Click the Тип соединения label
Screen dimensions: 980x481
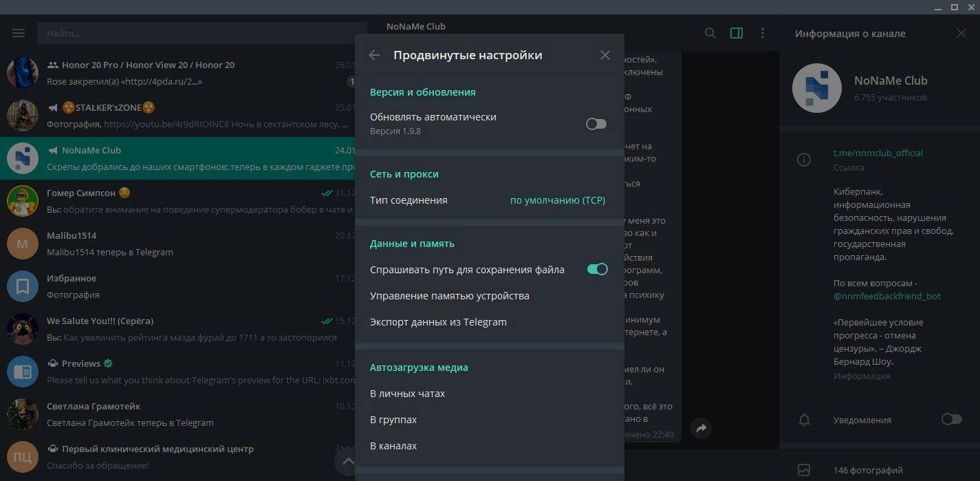pos(409,200)
